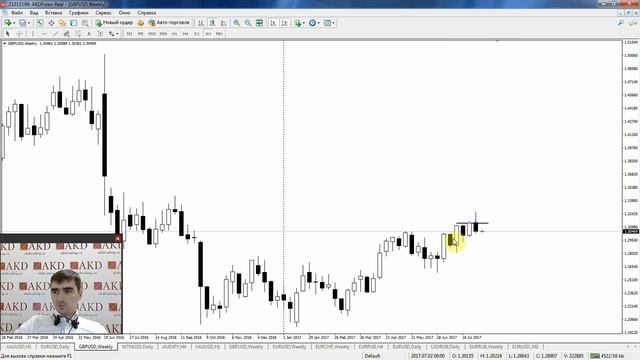640x360 pixels.
Task: Select the arrows objects tool
Action: [x=111, y=33]
